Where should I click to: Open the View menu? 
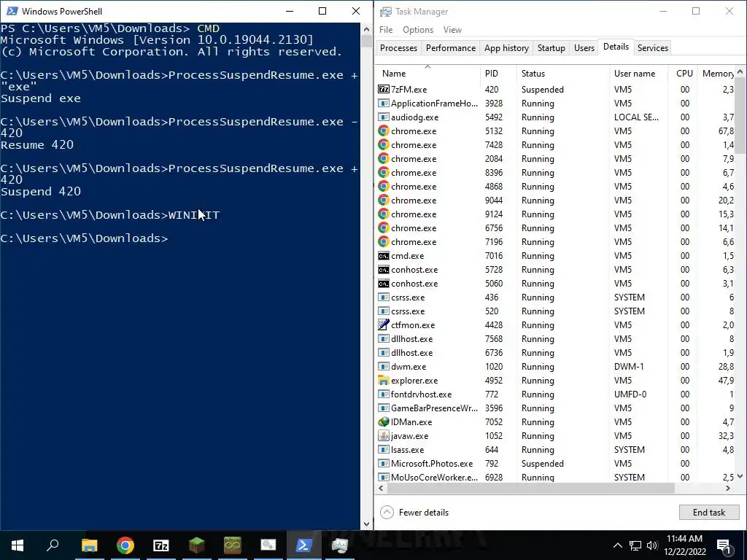(452, 29)
